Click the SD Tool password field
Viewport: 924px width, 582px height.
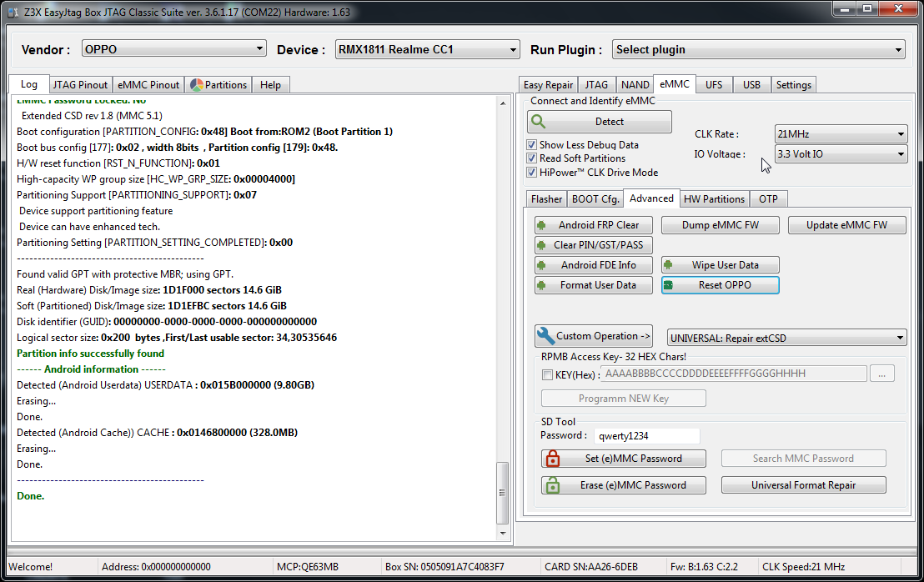(646, 435)
